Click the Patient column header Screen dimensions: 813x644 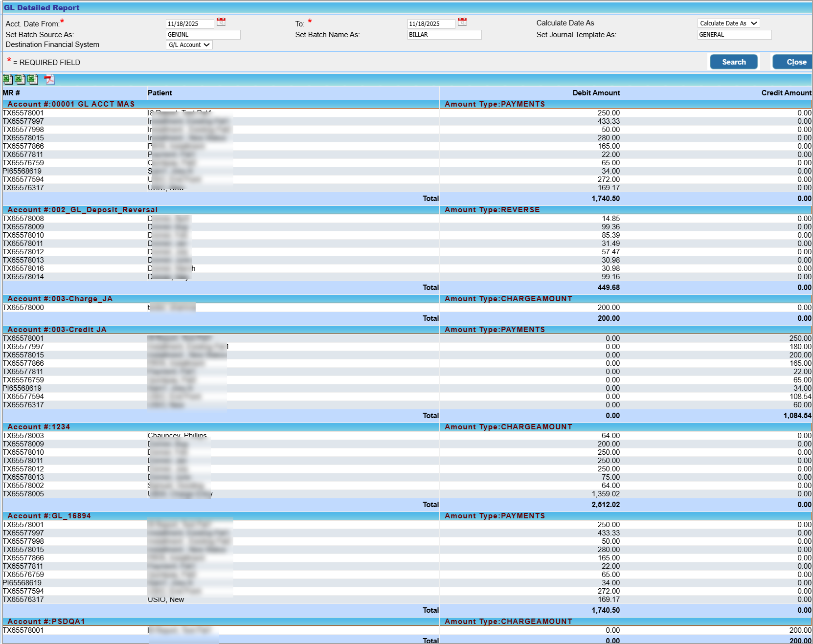click(160, 93)
